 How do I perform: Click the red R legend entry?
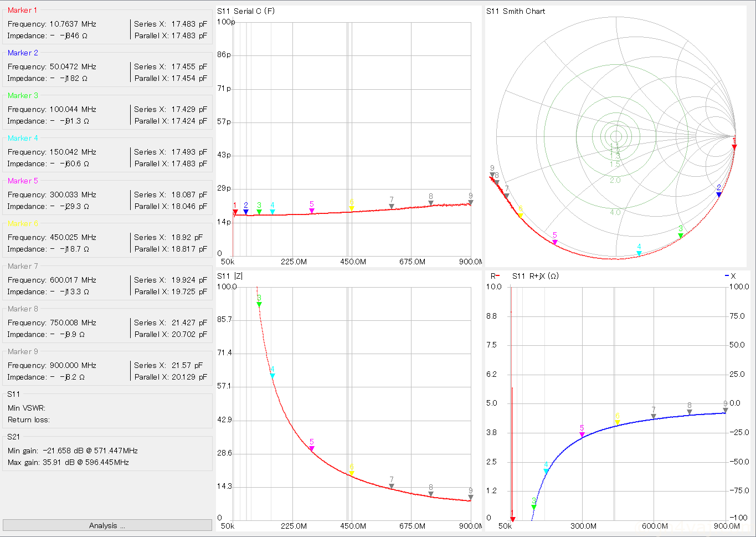[x=495, y=276]
